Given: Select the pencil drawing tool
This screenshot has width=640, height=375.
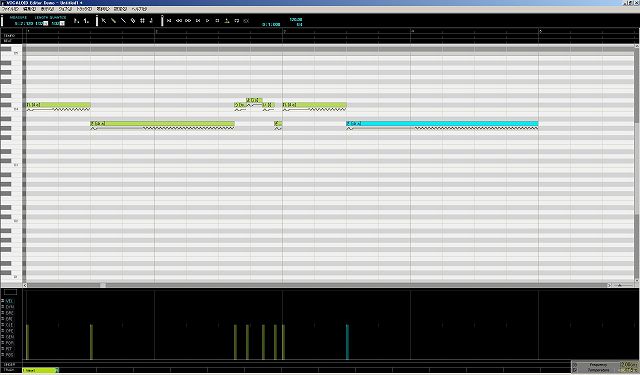Looking at the screenshot, I should coord(113,20).
